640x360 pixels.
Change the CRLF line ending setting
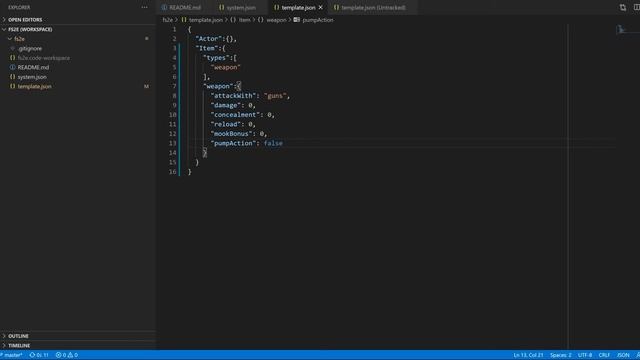click(x=604, y=355)
